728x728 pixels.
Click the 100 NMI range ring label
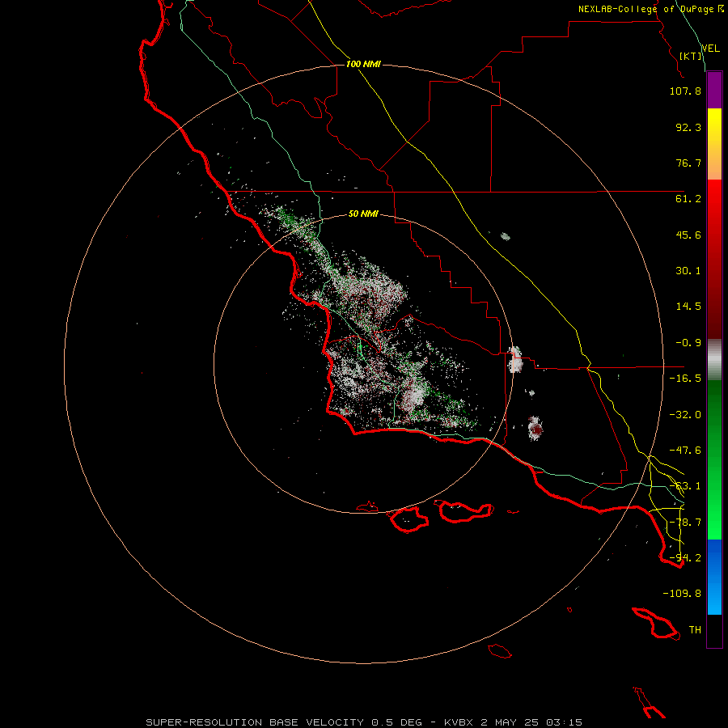coord(363,64)
